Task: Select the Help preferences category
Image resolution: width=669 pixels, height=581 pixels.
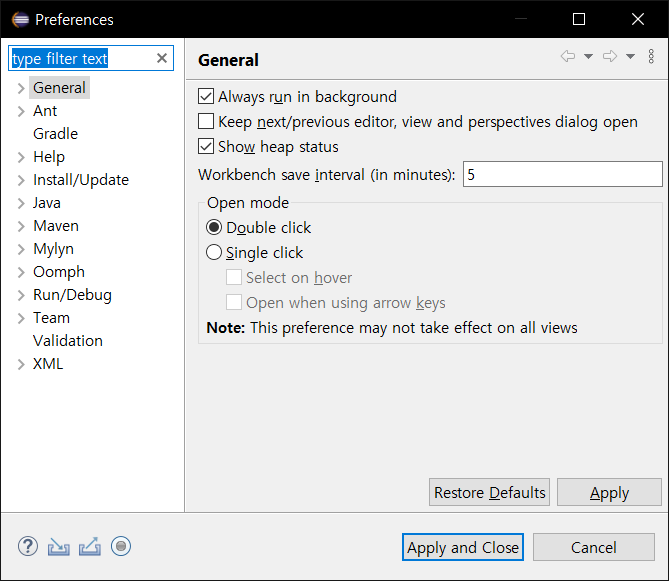Action: [x=49, y=157]
